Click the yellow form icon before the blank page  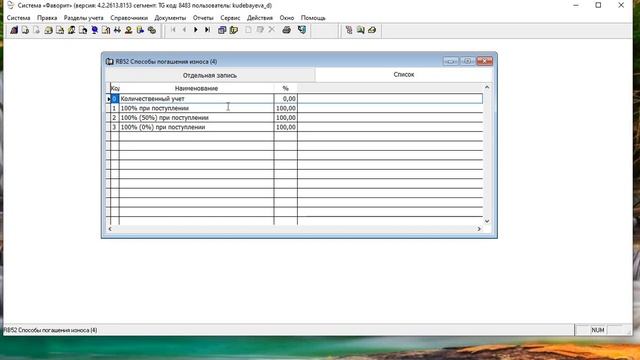coord(233,30)
